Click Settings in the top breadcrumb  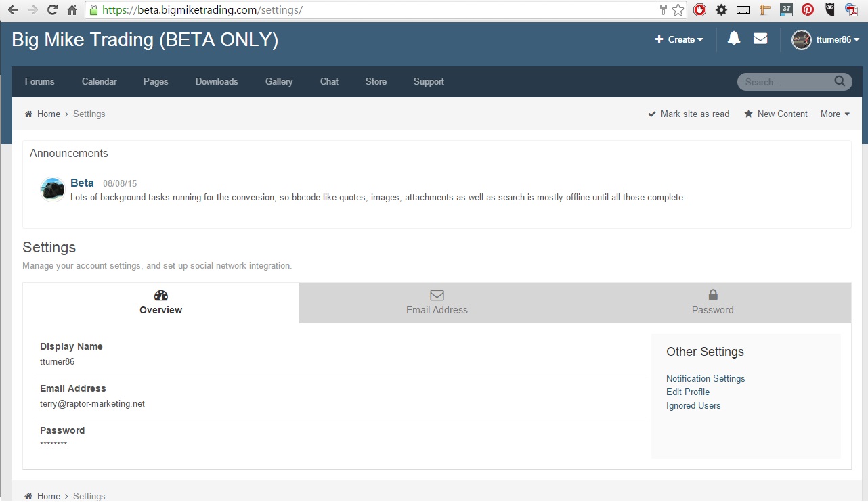pyautogui.click(x=89, y=114)
